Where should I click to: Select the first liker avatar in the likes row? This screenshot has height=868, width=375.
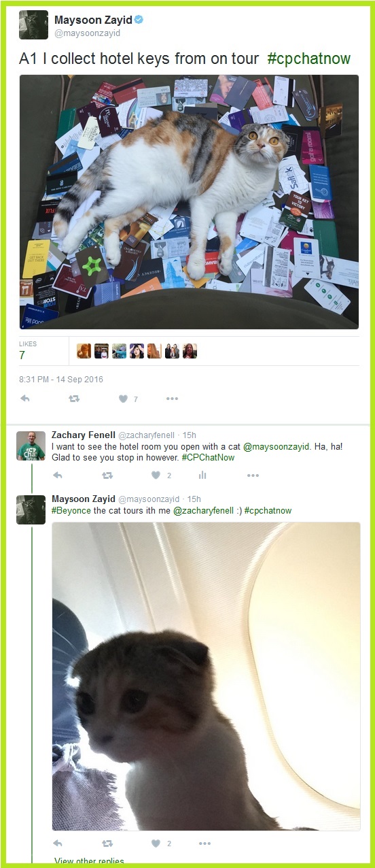(x=84, y=351)
